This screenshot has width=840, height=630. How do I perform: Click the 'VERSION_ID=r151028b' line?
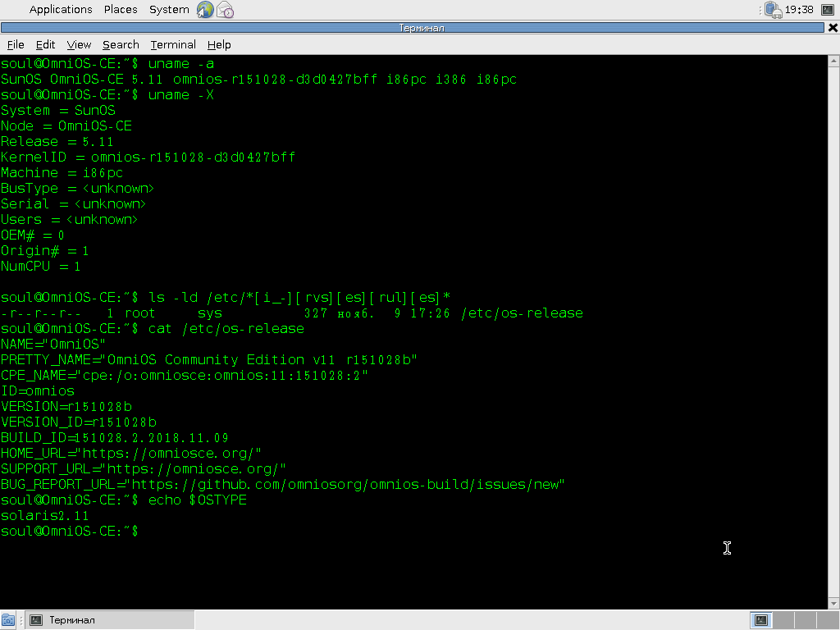tap(79, 422)
